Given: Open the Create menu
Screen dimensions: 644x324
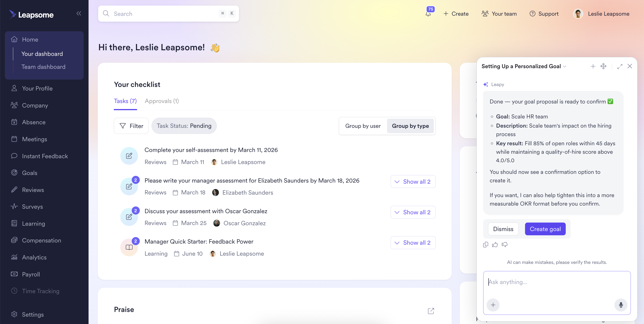Looking at the screenshot, I should 456,14.
